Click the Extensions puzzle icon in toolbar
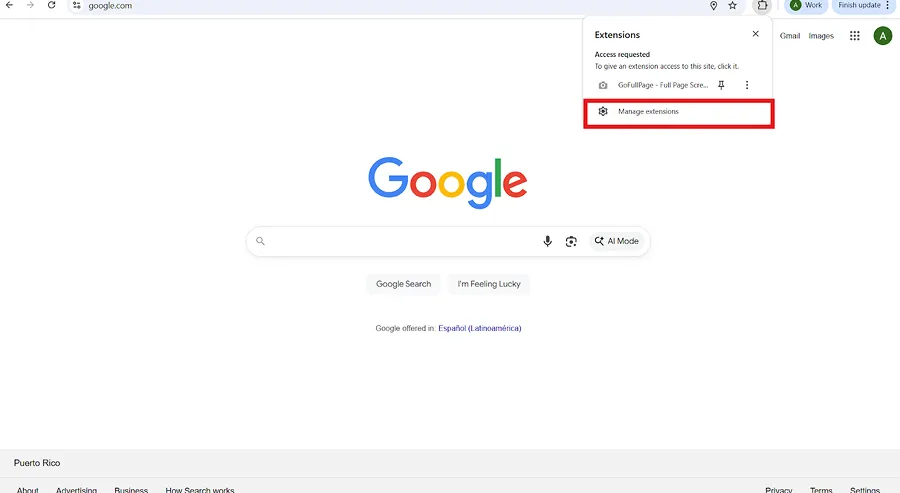 tap(762, 5)
